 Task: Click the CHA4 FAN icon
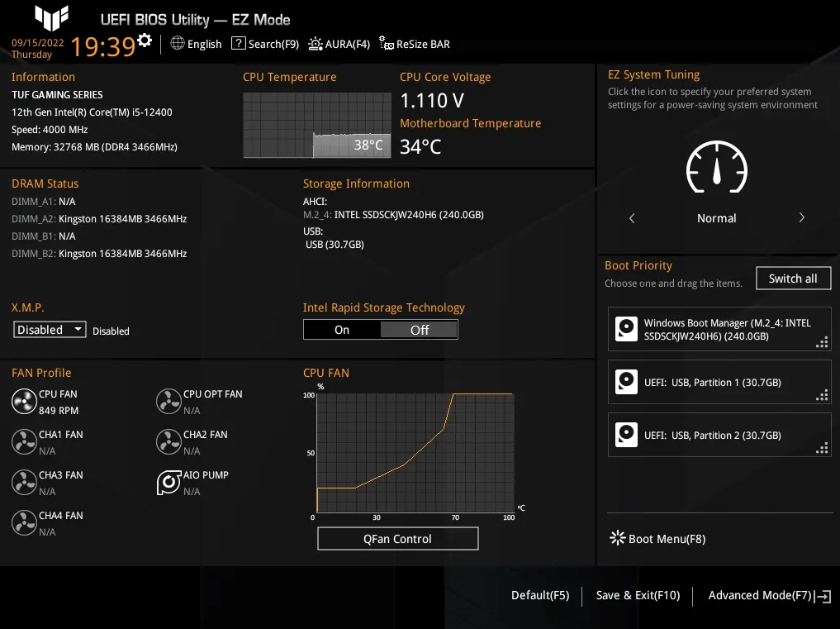(24, 523)
